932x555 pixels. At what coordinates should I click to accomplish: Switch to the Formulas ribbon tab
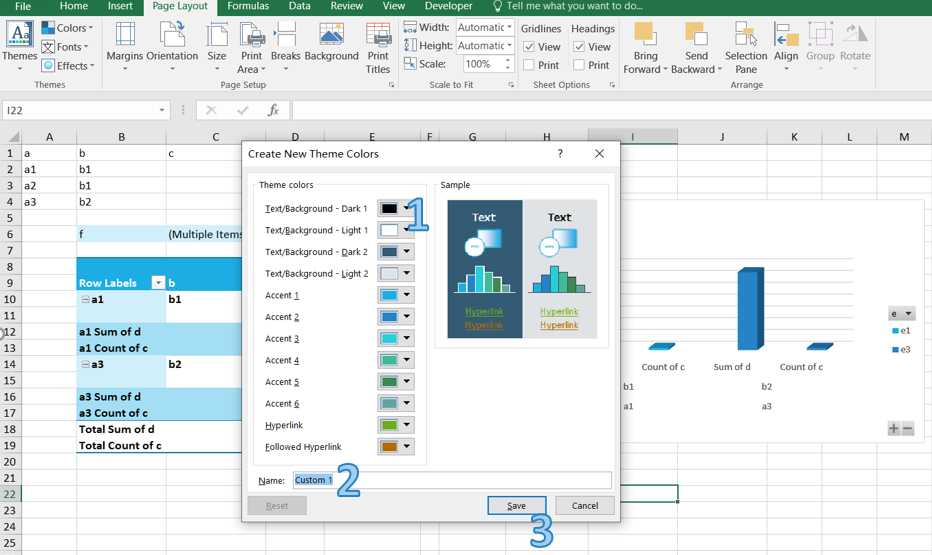247,7
